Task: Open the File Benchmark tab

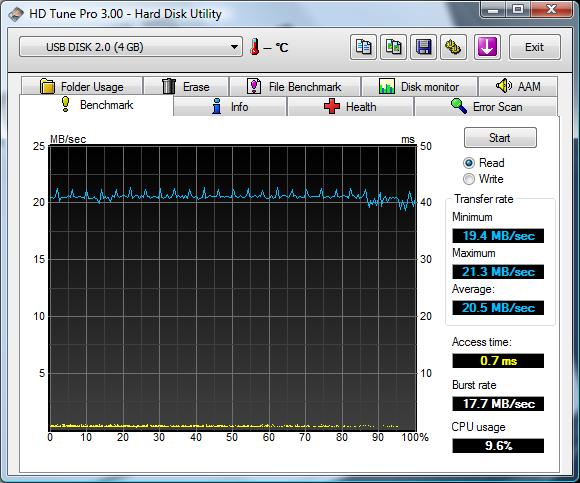Action: 295,87
